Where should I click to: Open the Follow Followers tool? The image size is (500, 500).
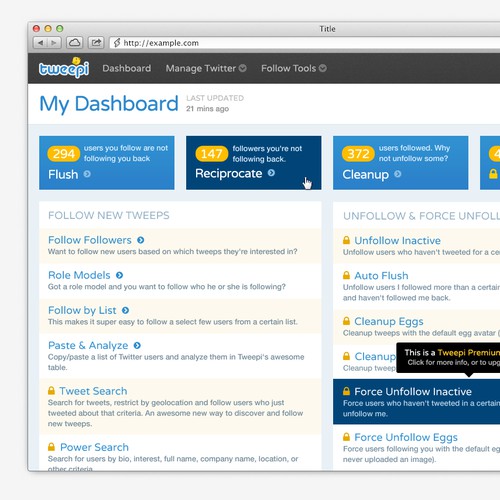click(x=90, y=240)
